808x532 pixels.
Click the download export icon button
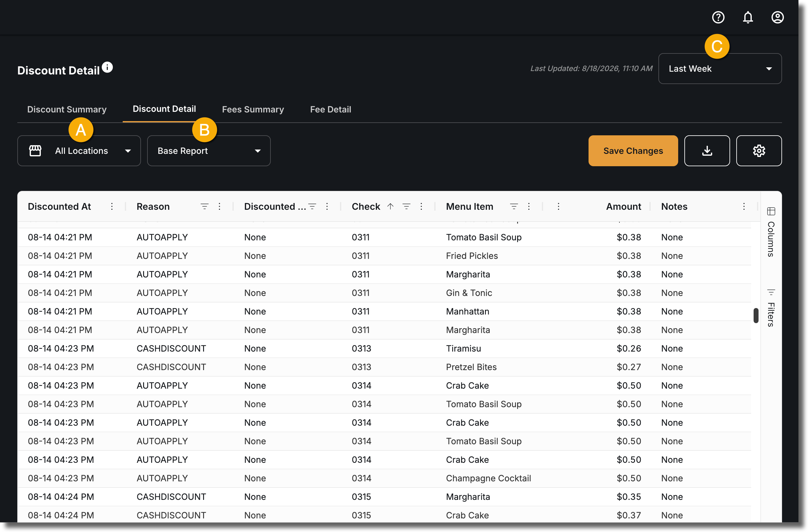click(707, 151)
